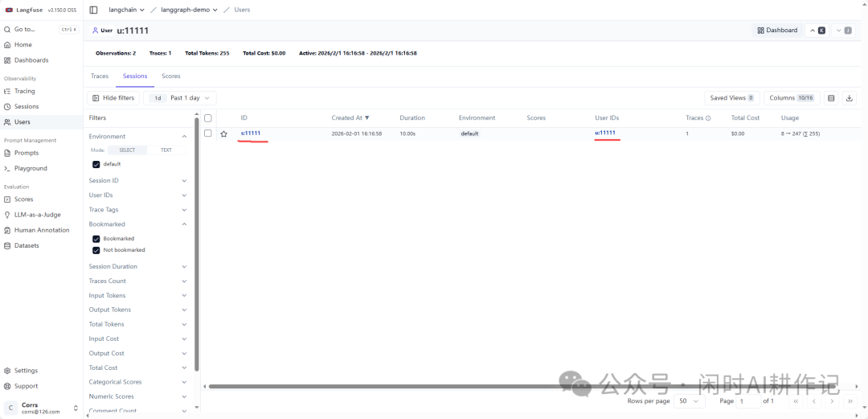
Task: Uncheck the default environment checkbox
Action: pyautogui.click(x=96, y=165)
